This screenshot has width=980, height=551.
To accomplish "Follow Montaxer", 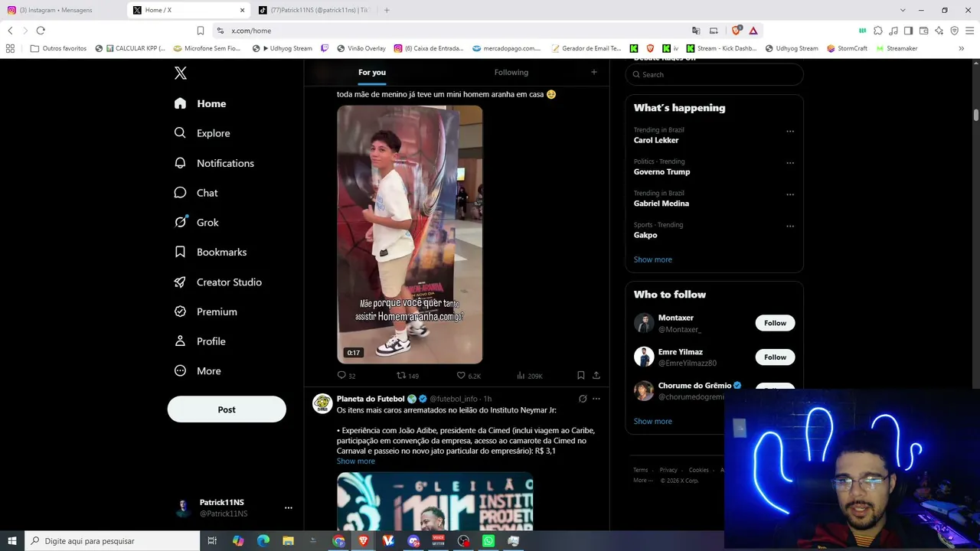I will (775, 323).
